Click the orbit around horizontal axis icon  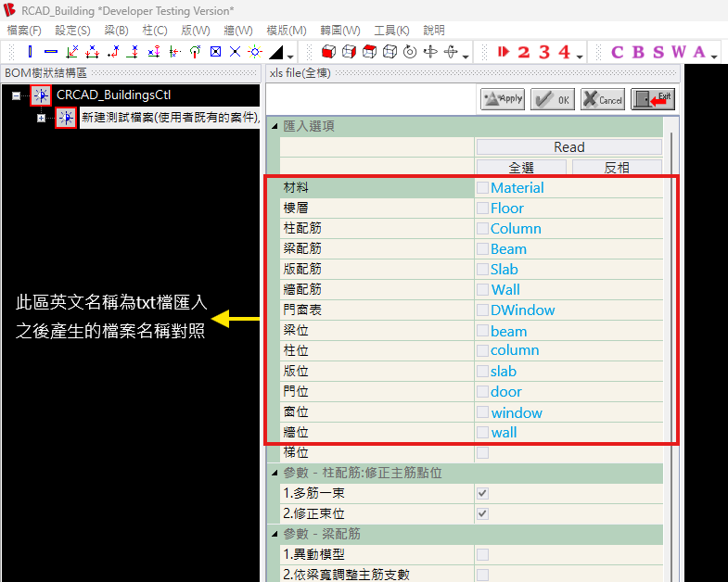coord(451,52)
